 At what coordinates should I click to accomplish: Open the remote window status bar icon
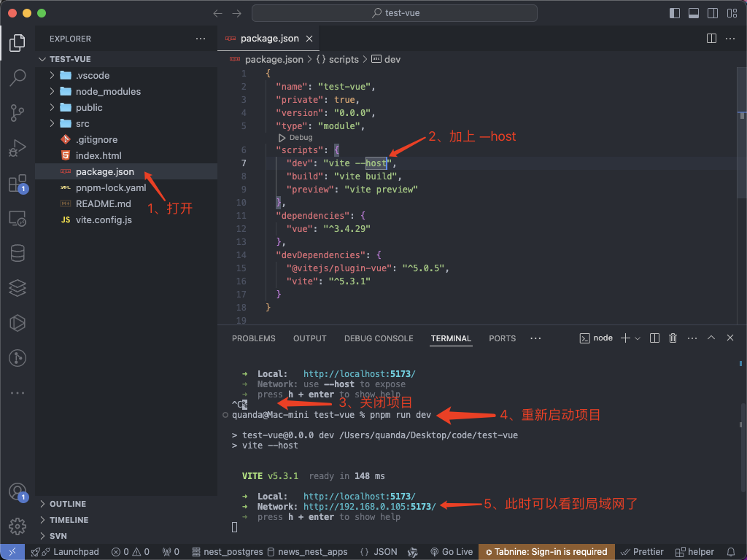pyautogui.click(x=12, y=552)
